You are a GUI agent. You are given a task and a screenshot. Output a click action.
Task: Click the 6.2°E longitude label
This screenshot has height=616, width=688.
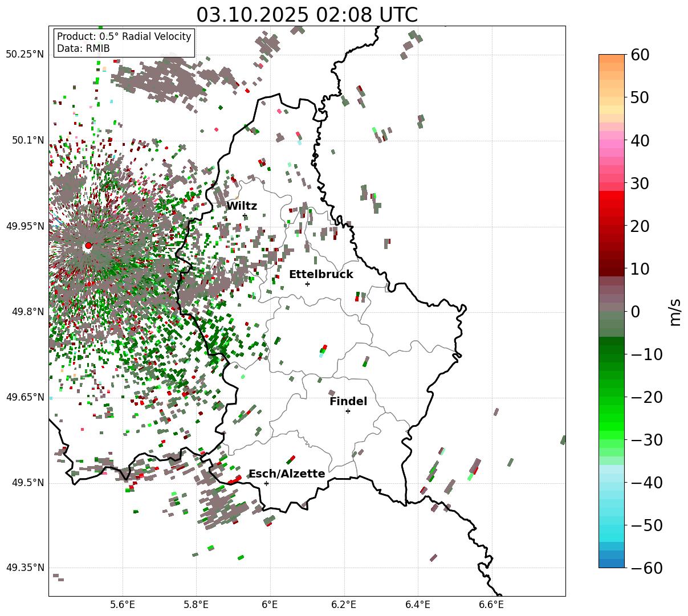pos(344,605)
